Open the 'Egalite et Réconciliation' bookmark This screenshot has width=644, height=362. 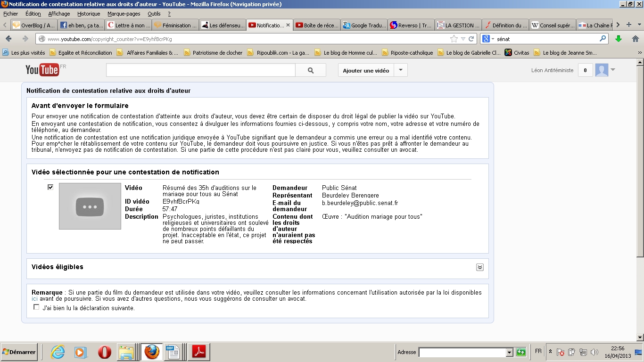pyautogui.click(x=81, y=53)
